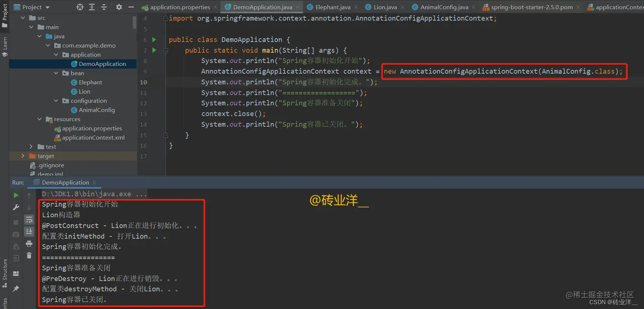Screen dimensions: 644x309
Task: Collapse the configuration package
Action: click(56, 101)
